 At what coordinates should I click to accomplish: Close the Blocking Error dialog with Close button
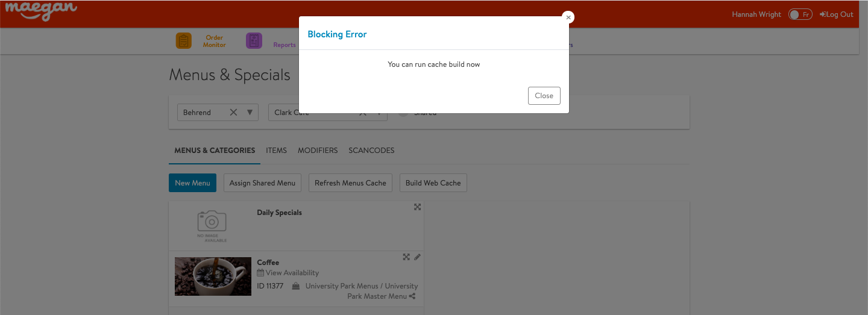tap(544, 96)
